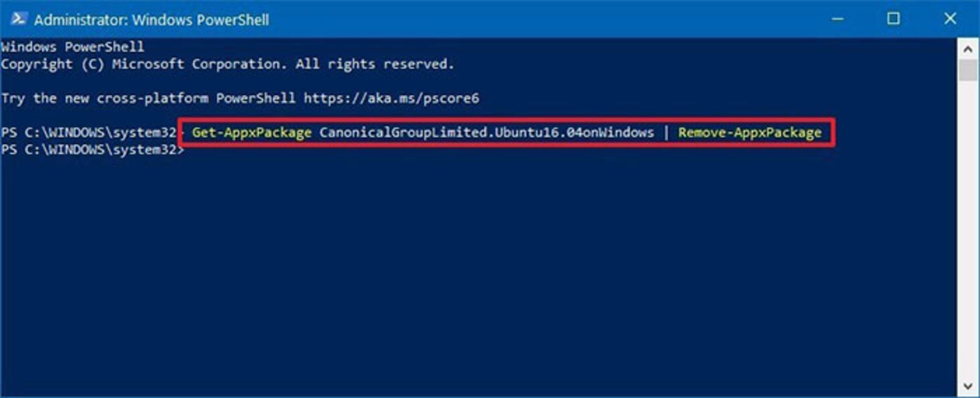
Task: Click the Microsoft Corporation copyright line
Action: 228,64
